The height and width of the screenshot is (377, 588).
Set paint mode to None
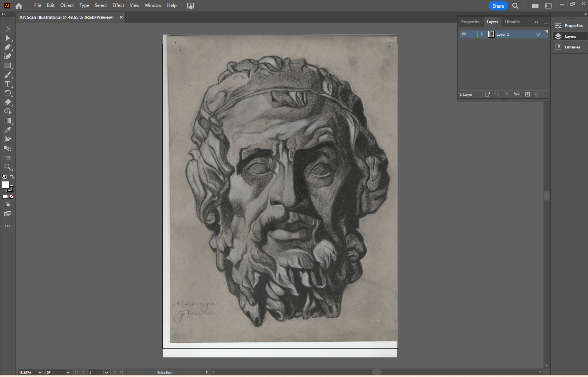tap(11, 197)
